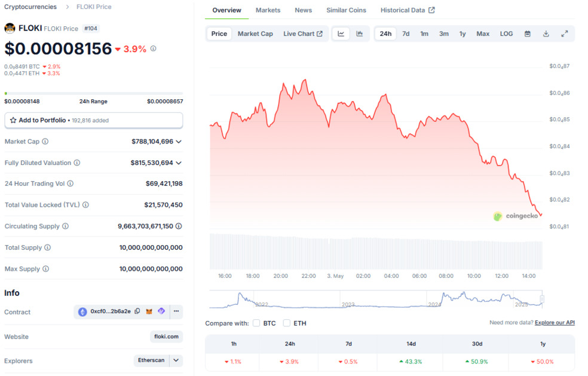Switch to the candlestick chart icon
Viewport: 588px width, 376px height.
[360, 33]
